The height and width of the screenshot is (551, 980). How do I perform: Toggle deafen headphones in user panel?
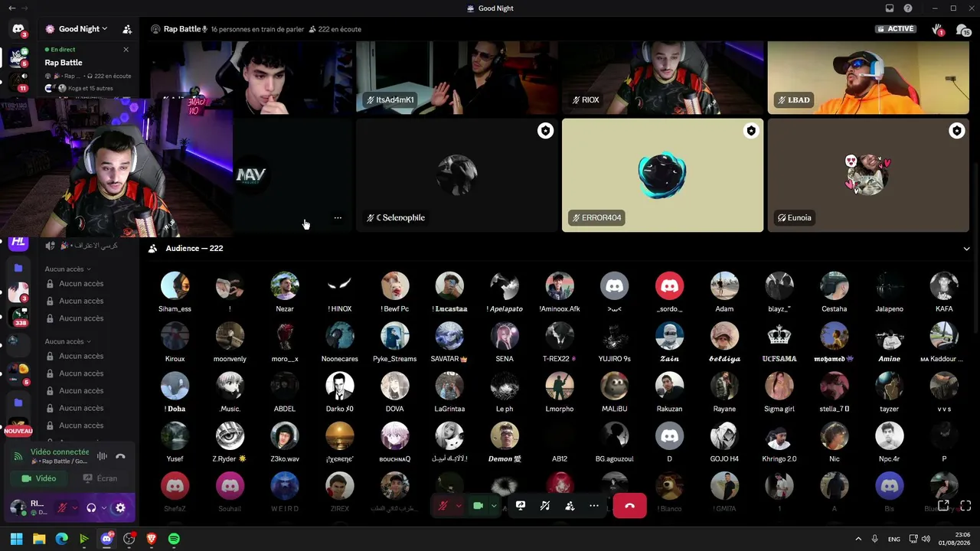pyautogui.click(x=91, y=507)
